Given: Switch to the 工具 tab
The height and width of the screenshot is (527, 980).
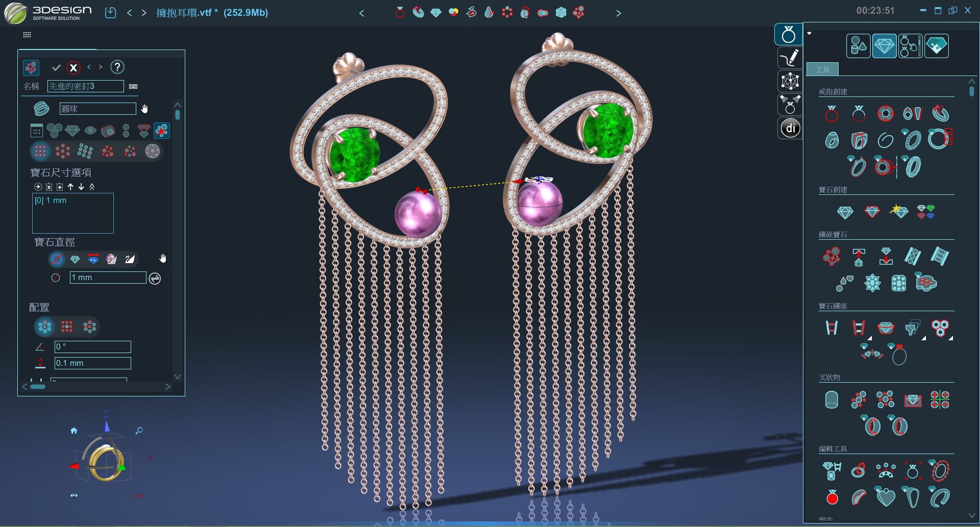Looking at the screenshot, I should tap(822, 70).
